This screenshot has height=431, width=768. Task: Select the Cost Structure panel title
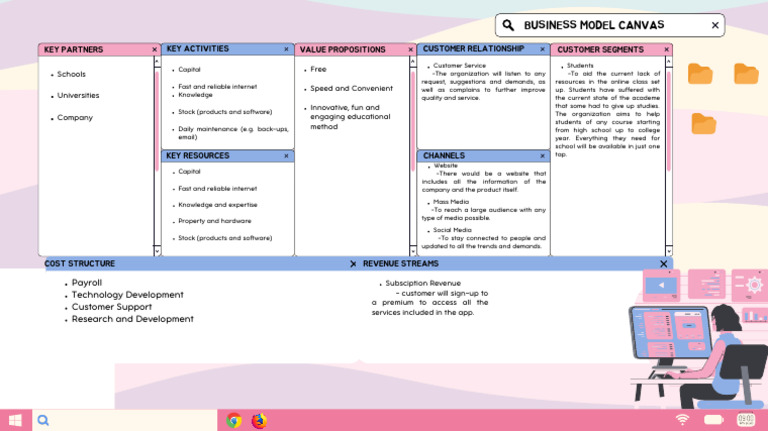coord(79,263)
